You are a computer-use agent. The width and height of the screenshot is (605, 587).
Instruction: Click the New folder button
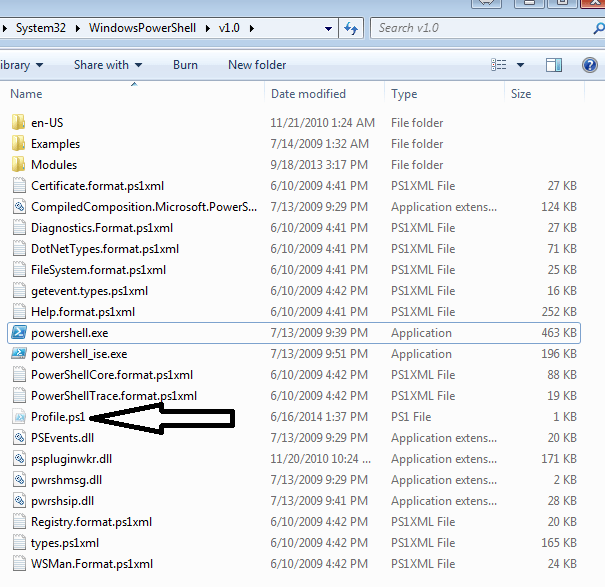[257, 65]
